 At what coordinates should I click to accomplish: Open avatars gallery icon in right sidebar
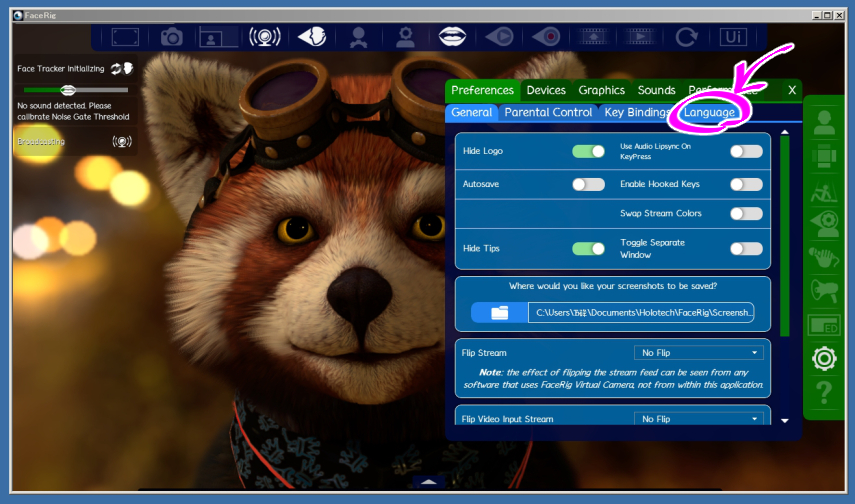click(x=824, y=122)
